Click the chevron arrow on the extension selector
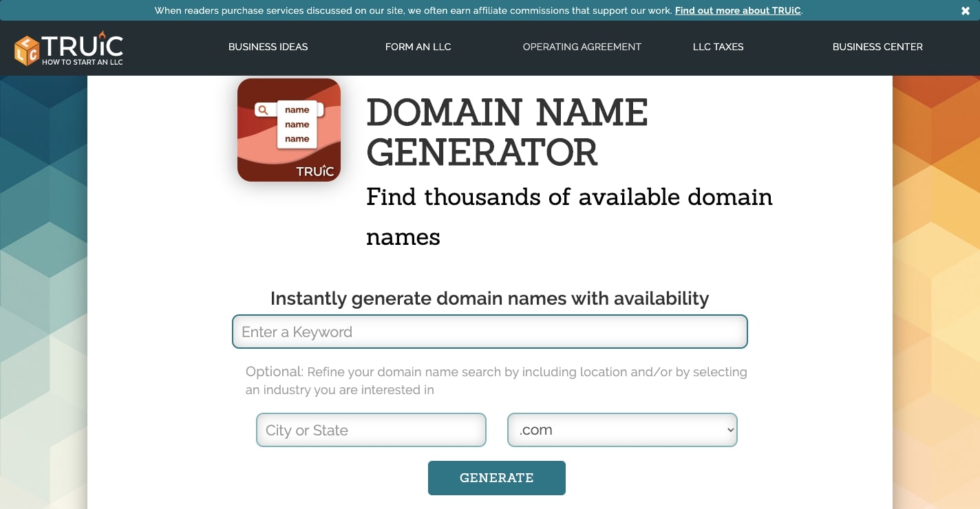The width and height of the screenshot is (980, 509). click(x=729, y=430)
